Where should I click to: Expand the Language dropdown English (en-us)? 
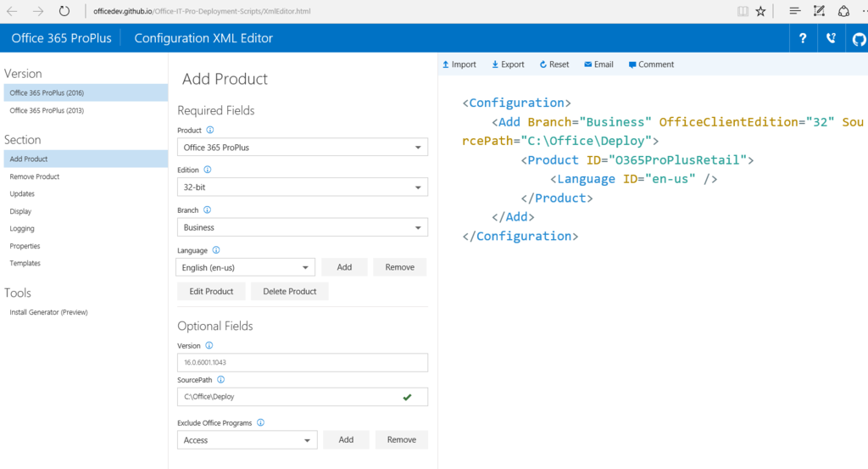[x=245, y=267]
